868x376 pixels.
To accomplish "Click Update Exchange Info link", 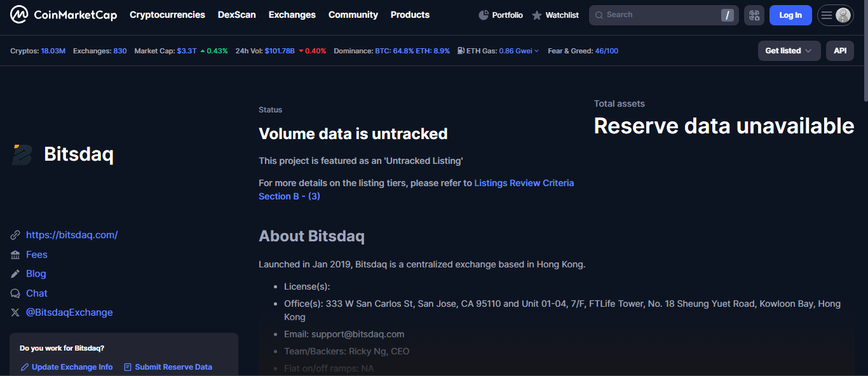I will tap(72, 367).
